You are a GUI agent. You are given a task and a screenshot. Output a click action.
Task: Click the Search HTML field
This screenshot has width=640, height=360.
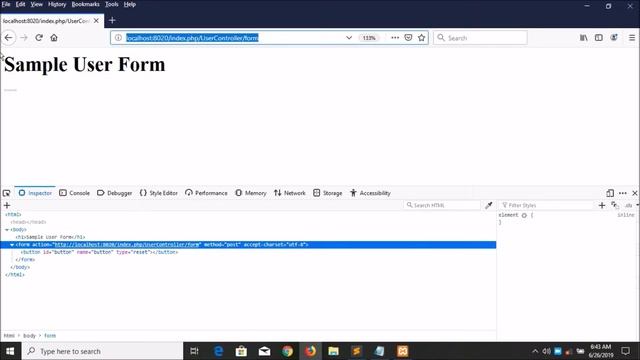(x=442, y=205)
